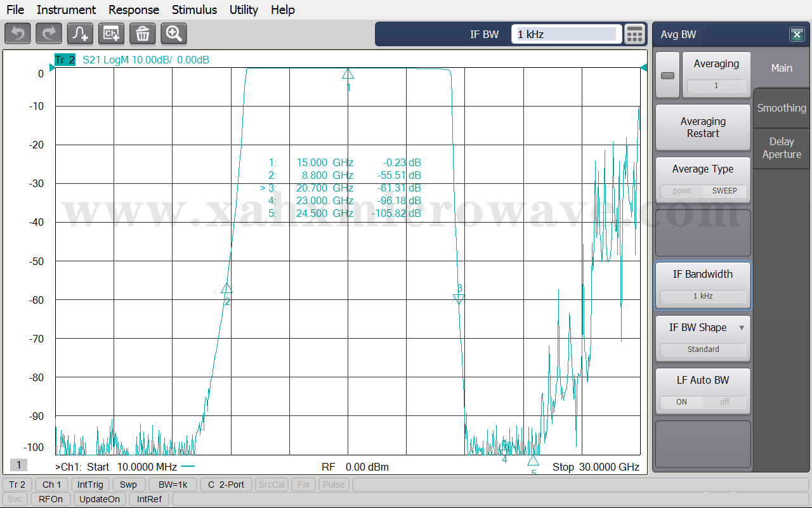Toggle the averaging on/off indicator button
Screen dimensions: 812x508
coord(667,75)
